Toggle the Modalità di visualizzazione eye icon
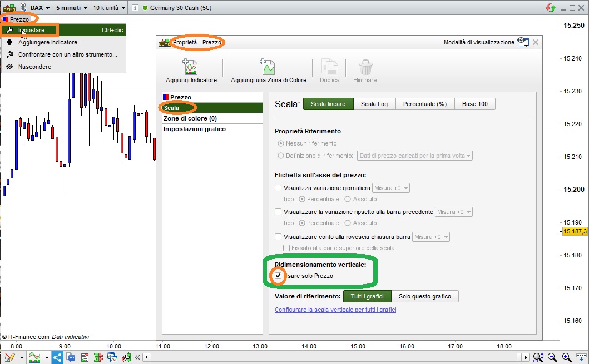 tap(523, 42)
